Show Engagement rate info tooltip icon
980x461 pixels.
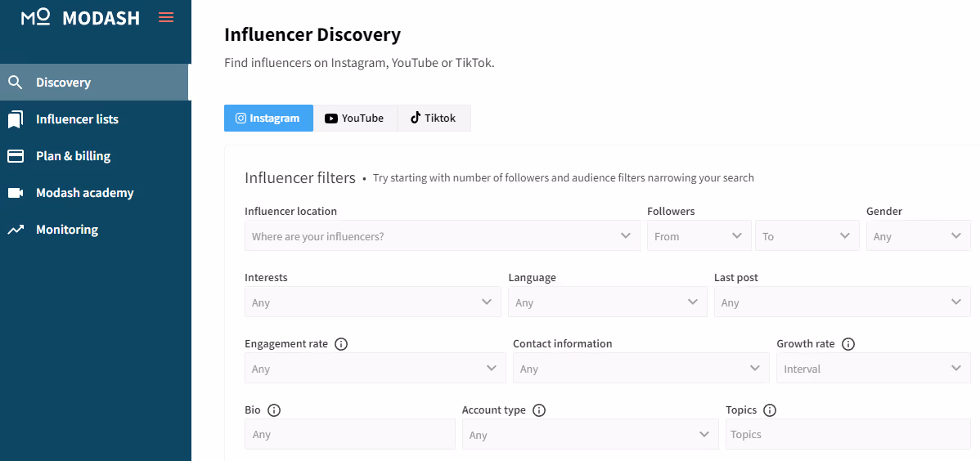coord(341,344)
